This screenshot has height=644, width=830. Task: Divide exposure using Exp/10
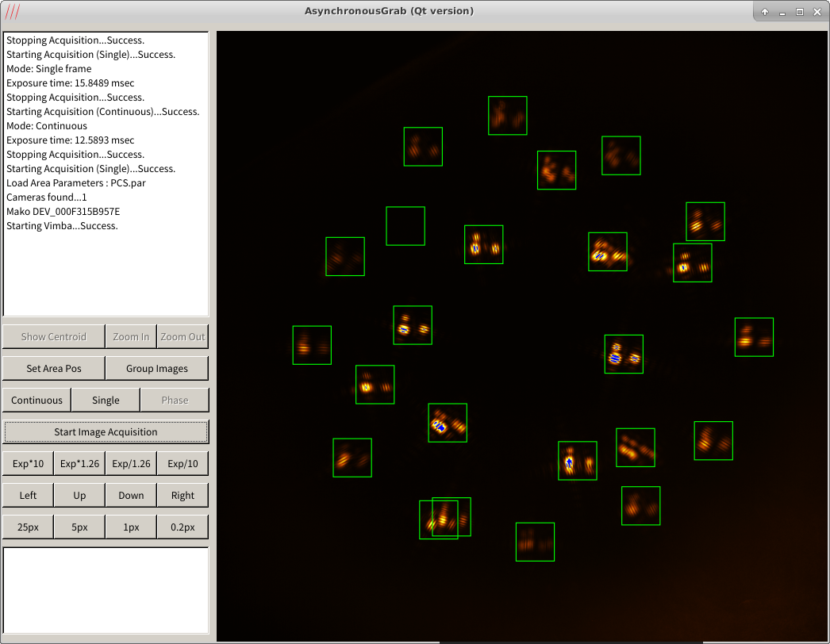tap(183, 463)
